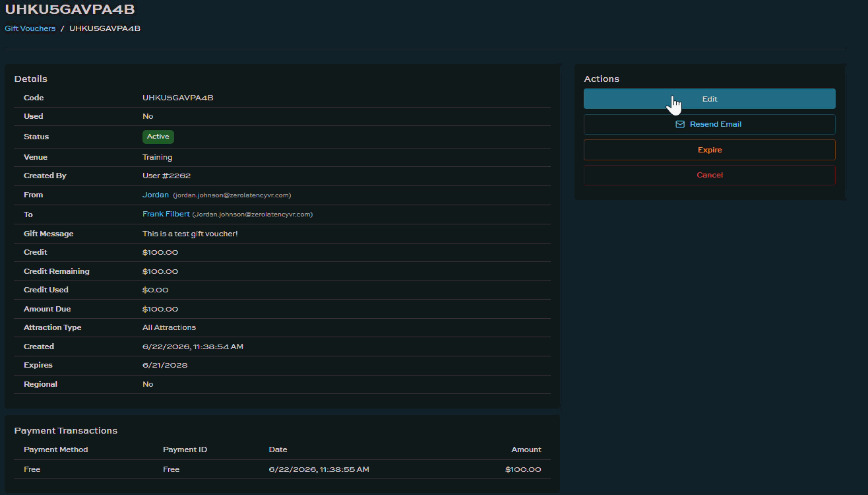868x495 pixels.
Task: Open the Frank Filbert recipient link
Action: (x=166, y=214)
